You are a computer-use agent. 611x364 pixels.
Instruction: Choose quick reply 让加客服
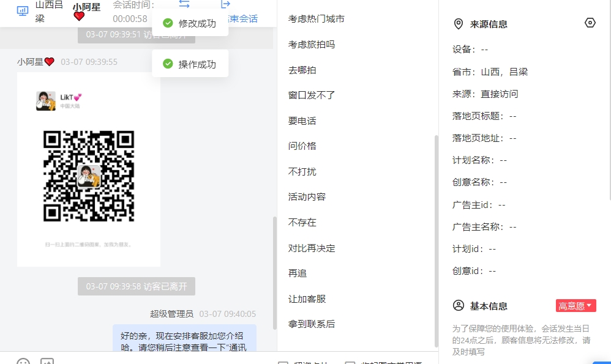[x=307, y=299]
